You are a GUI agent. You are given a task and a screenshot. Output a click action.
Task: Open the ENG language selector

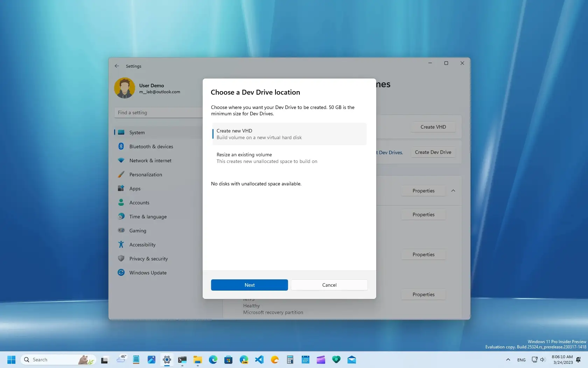point(521,360)
